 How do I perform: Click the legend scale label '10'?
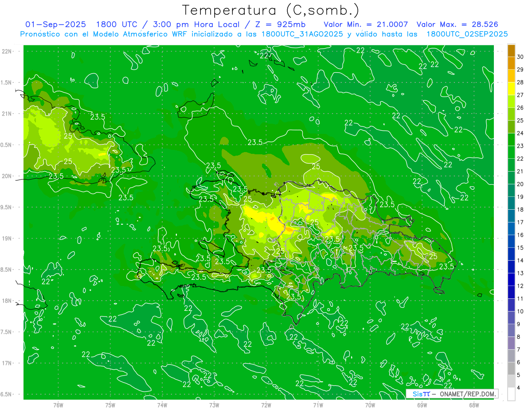point(520,311)
